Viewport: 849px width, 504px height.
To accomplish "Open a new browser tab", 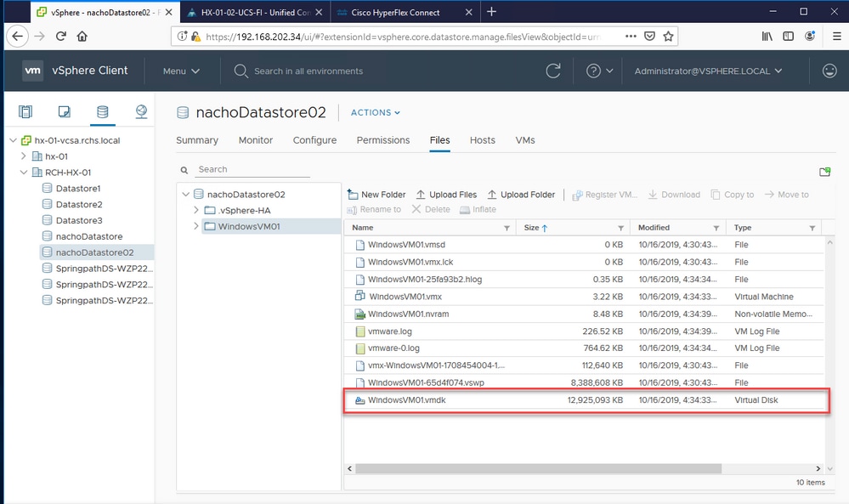I will tap(491, 11).
